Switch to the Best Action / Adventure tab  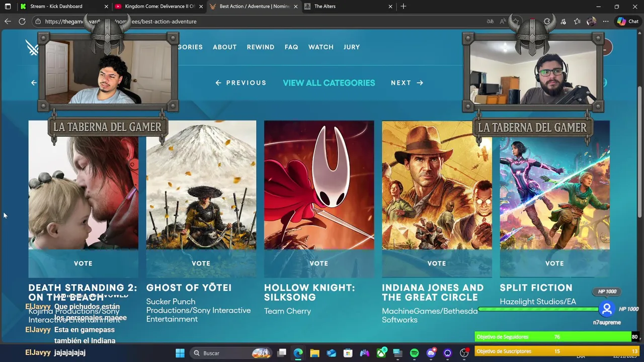254,7
